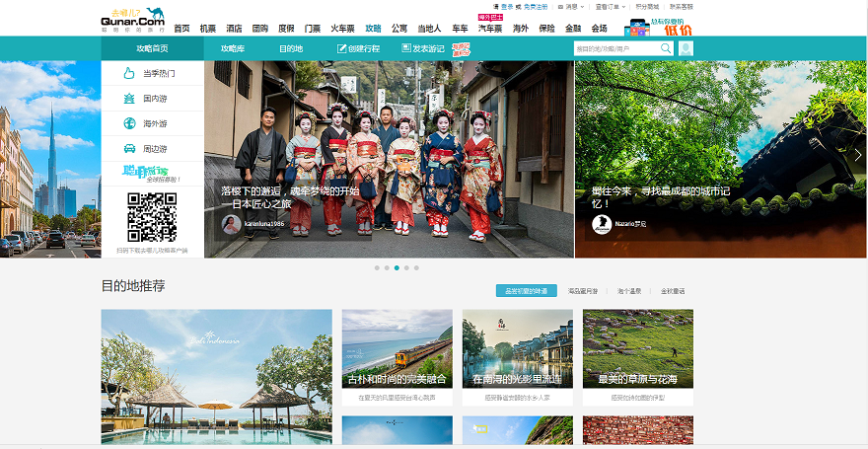
Task: Open 机票 in main navigation
Action: (x=208, y=29)
